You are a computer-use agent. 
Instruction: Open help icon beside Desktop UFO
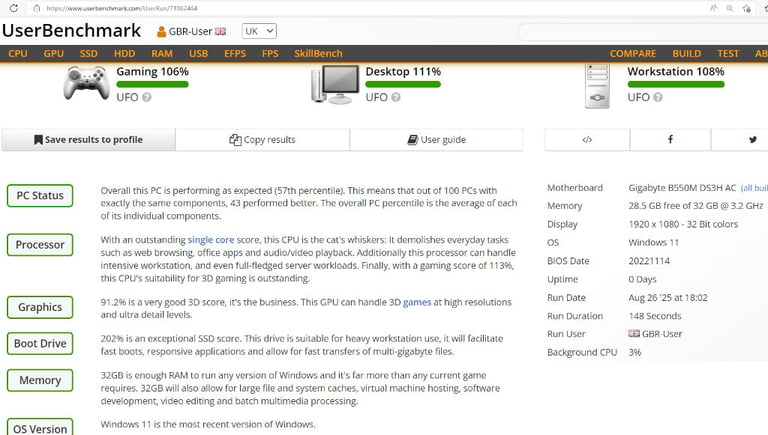click(x=396, y=97)
